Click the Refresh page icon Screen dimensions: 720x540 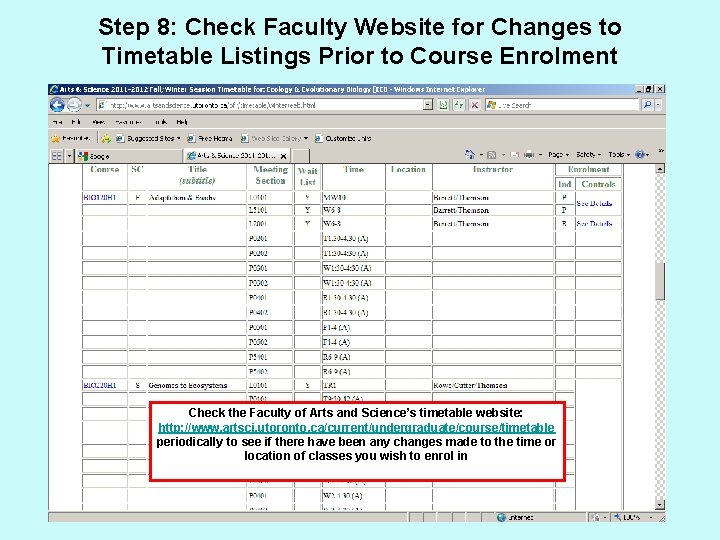tap(459, 105)
